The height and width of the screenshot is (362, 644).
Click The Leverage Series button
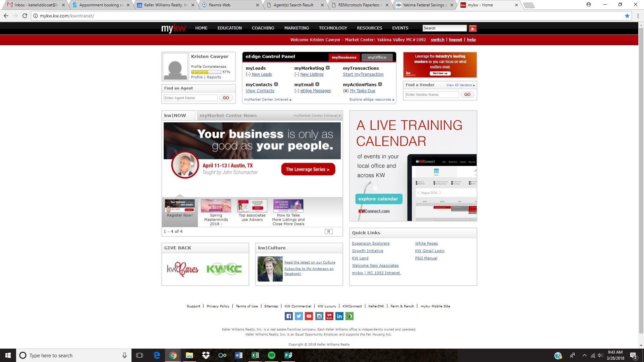(308, 169)
